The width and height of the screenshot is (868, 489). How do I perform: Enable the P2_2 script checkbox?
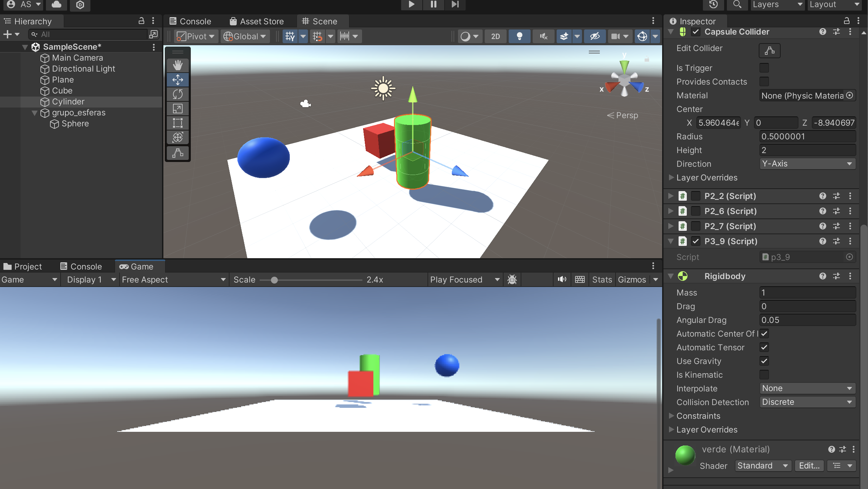[x=695, y=196]
